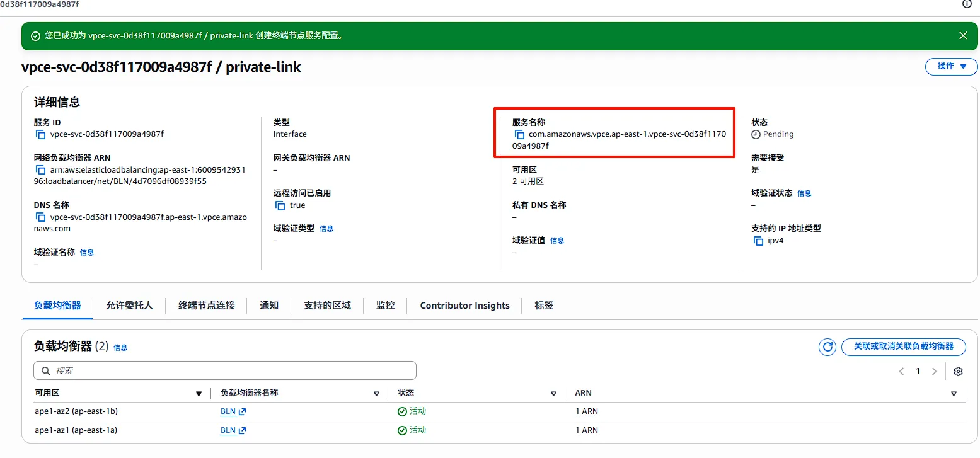
Task: Copy the network load balancer ARN
Action: point(40,170)
